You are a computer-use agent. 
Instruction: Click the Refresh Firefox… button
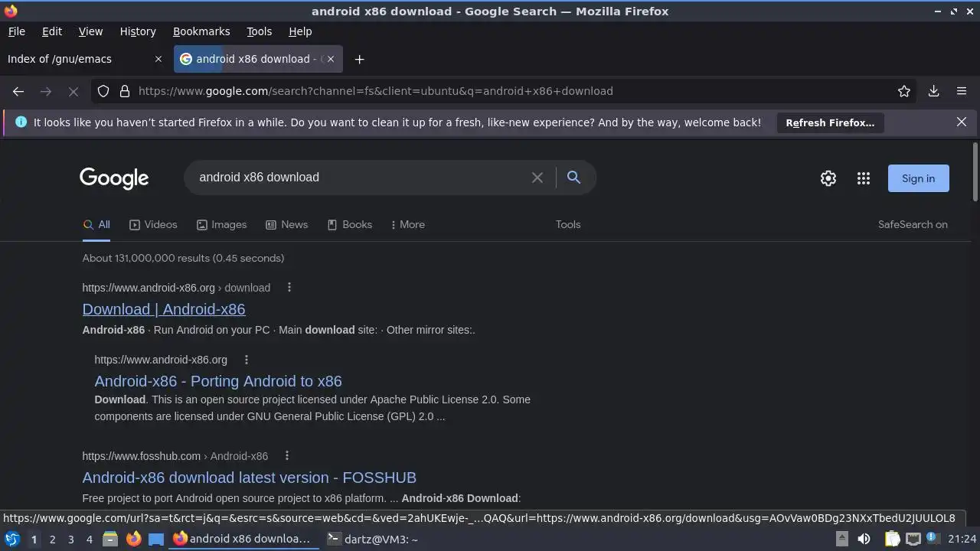click(830, 122)
